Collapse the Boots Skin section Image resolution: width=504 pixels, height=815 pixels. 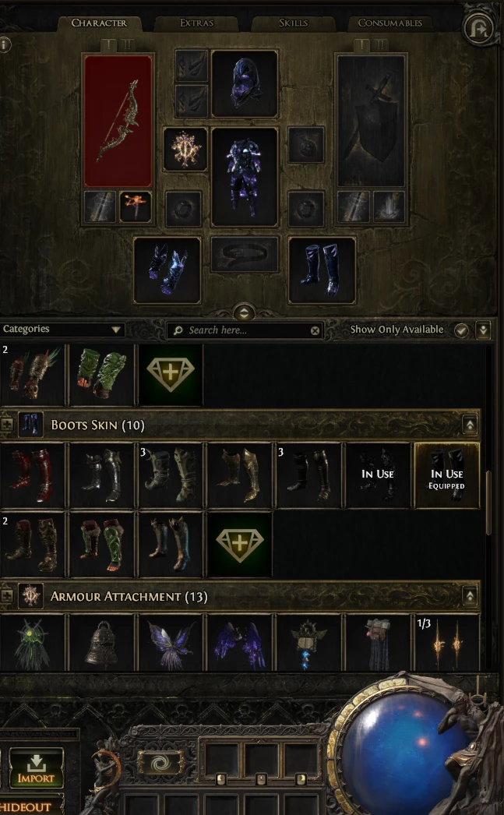[x=470, y=425]
